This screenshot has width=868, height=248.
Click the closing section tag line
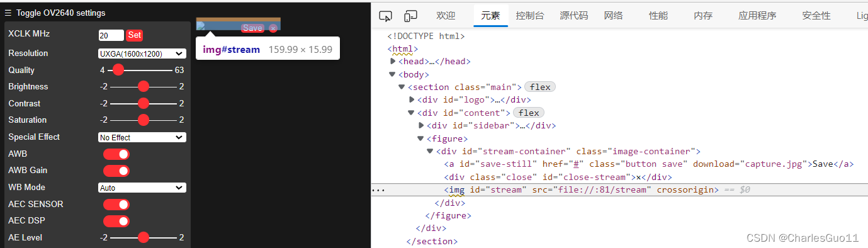point(432,241)
